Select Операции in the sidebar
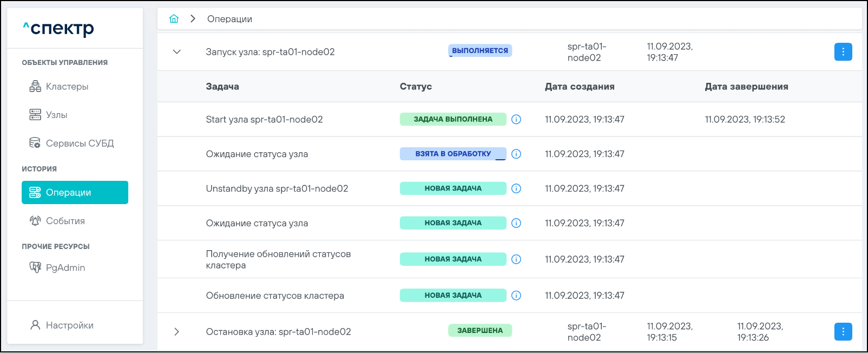 [x=75, y=193]
